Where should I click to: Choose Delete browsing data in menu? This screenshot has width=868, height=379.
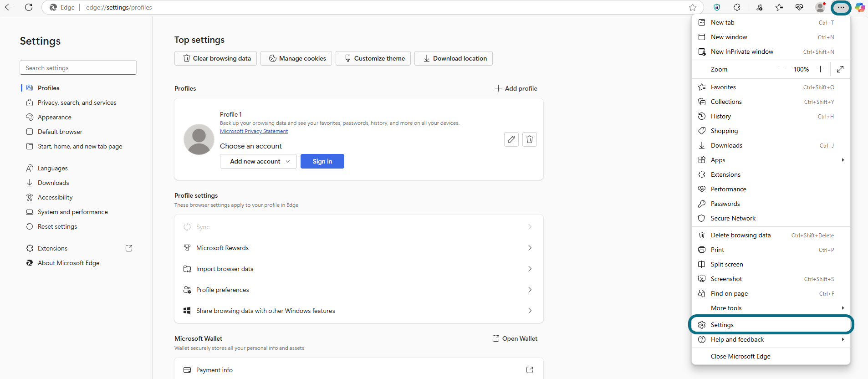pyautogui.click(x=771, y=235)
